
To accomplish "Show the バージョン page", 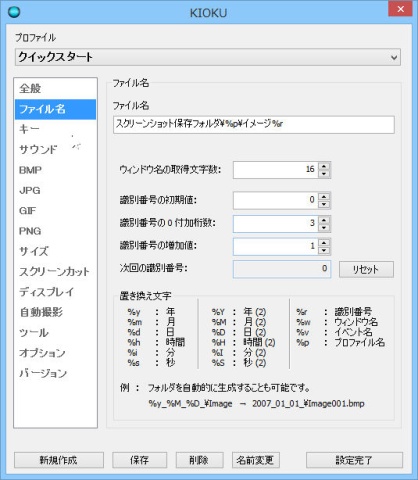I will (x=55, y=373).
